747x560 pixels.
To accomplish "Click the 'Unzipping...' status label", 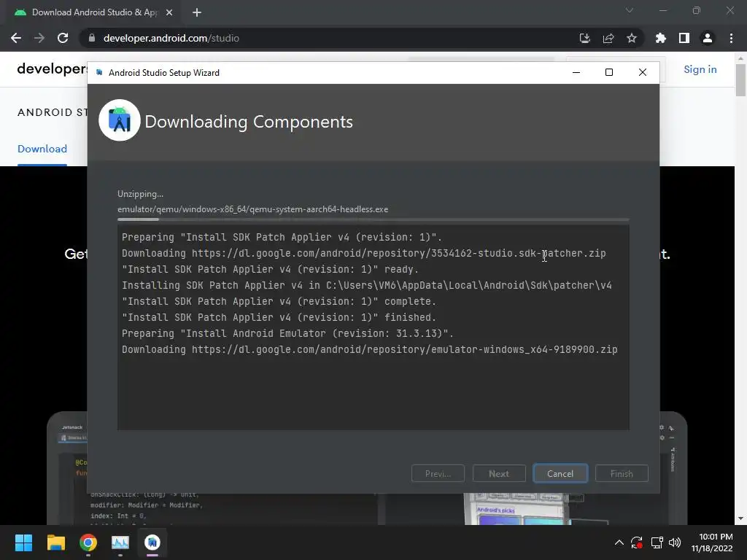I will click(140, 194).
